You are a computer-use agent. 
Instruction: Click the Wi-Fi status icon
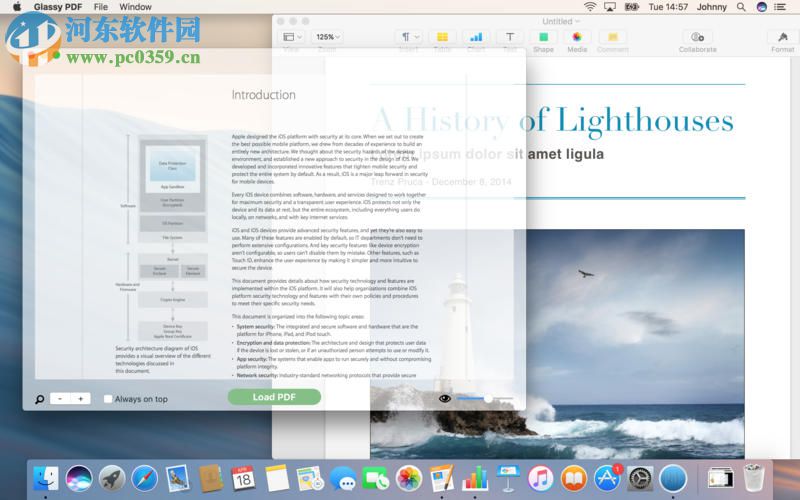tap(590, 7)
